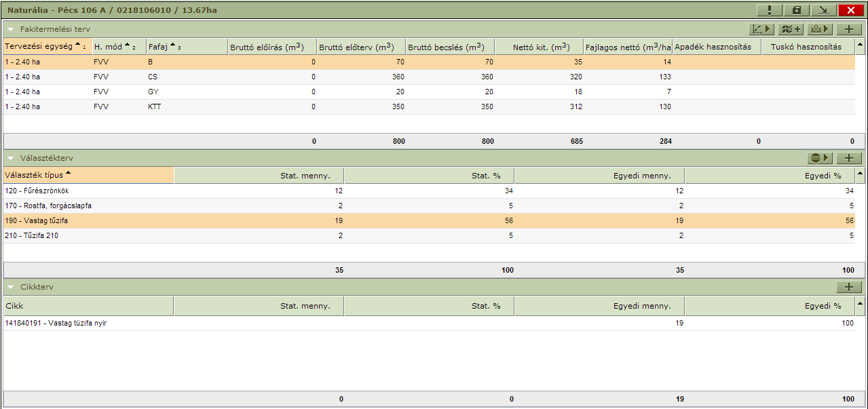The height and width of the screenshot is (409, 868).
Task: Click the Stat. % value 34 for Fűrészrönkök
Action: tap(508, 191)
